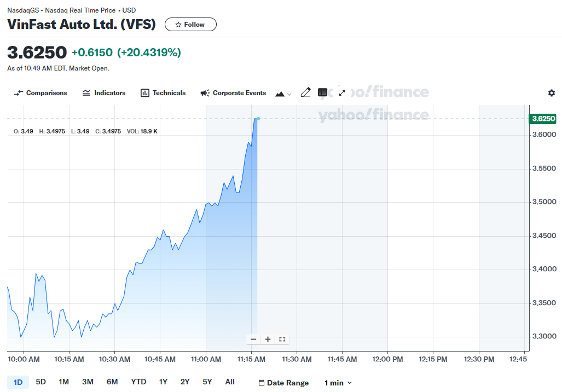Open chart settings gear
The image size is (562, 392).
(x=552, y=93)
